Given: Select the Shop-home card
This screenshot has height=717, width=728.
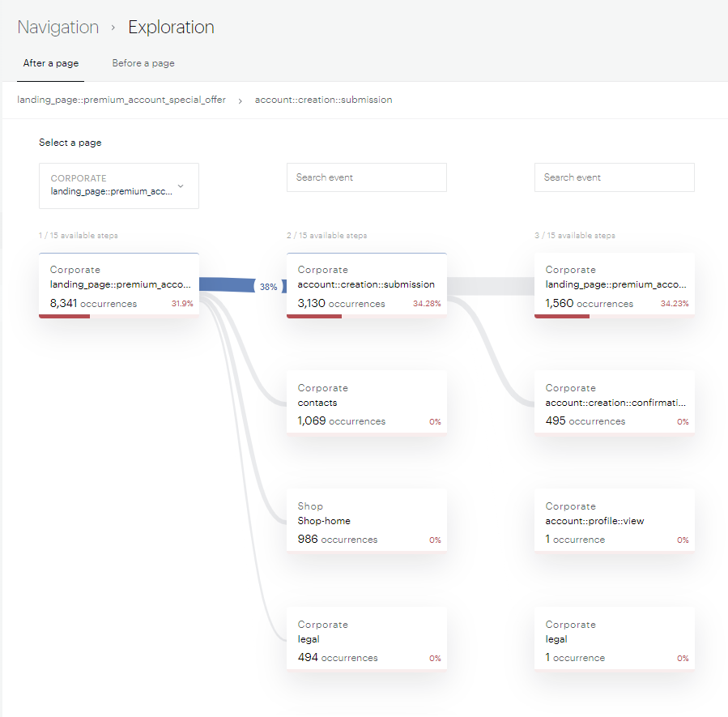Looking at the screenshot, I should 366,521.
